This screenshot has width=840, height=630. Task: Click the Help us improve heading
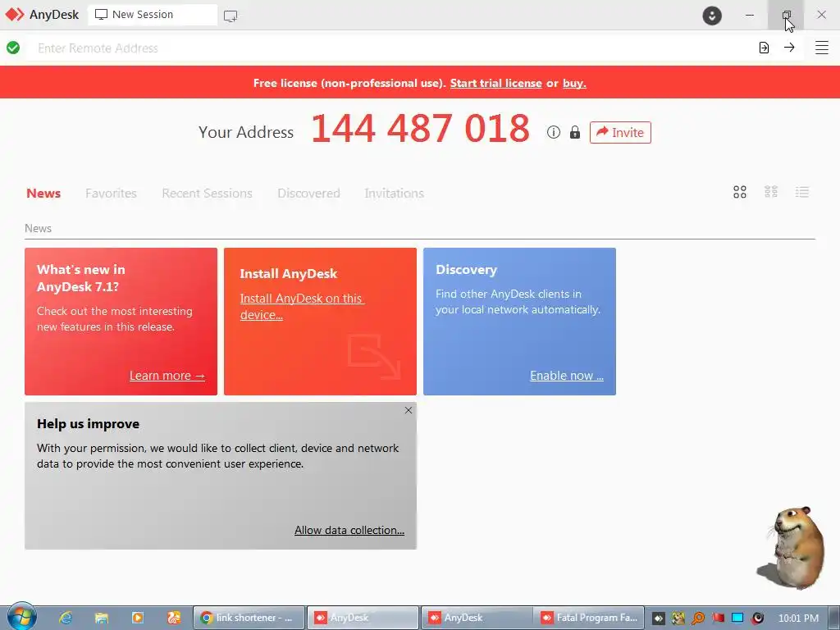pos(88,424)
